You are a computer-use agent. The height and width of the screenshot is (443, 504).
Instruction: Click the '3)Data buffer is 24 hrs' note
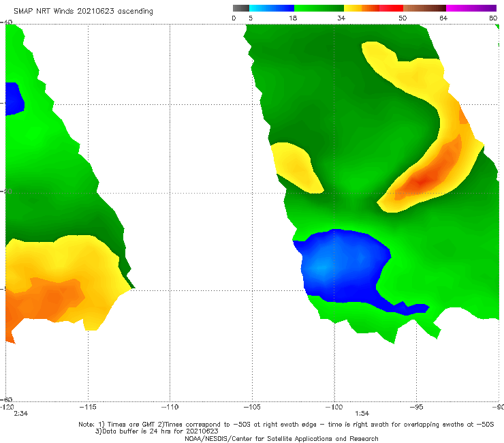click(157, 431)
